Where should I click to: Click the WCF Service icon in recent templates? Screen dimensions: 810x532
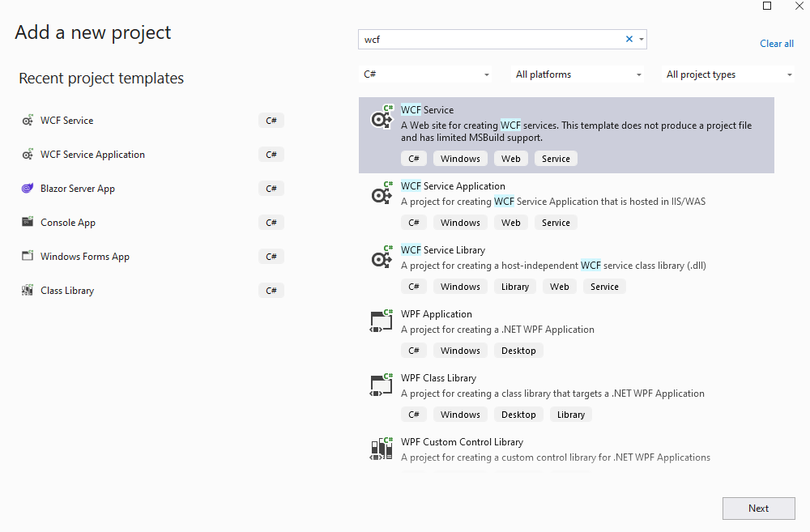coord(28,121)
